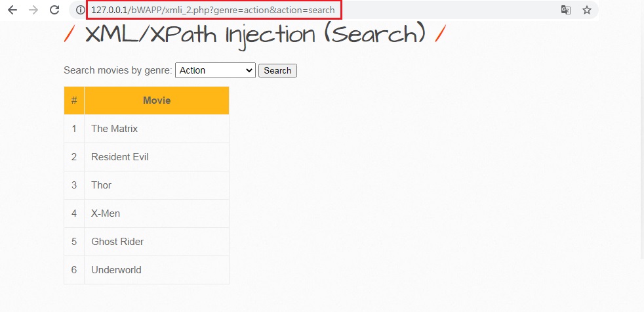This screenshot has width=644, height=312.
Task: Click the XML/XPath Injection (Search) heading
Action: (255, 35)
